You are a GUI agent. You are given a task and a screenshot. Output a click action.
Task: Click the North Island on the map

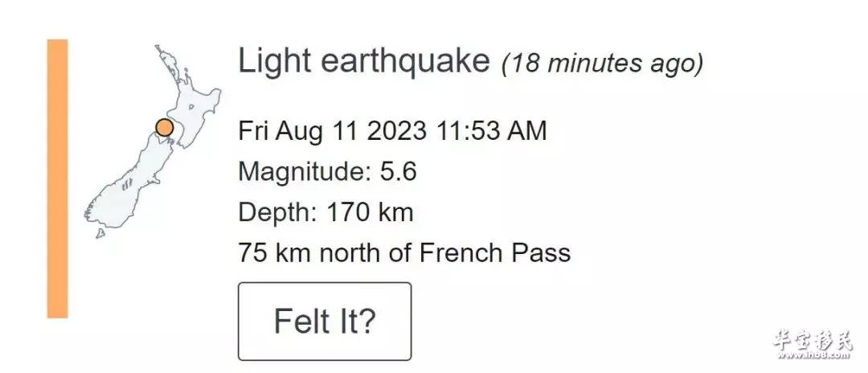pos(191,108)
